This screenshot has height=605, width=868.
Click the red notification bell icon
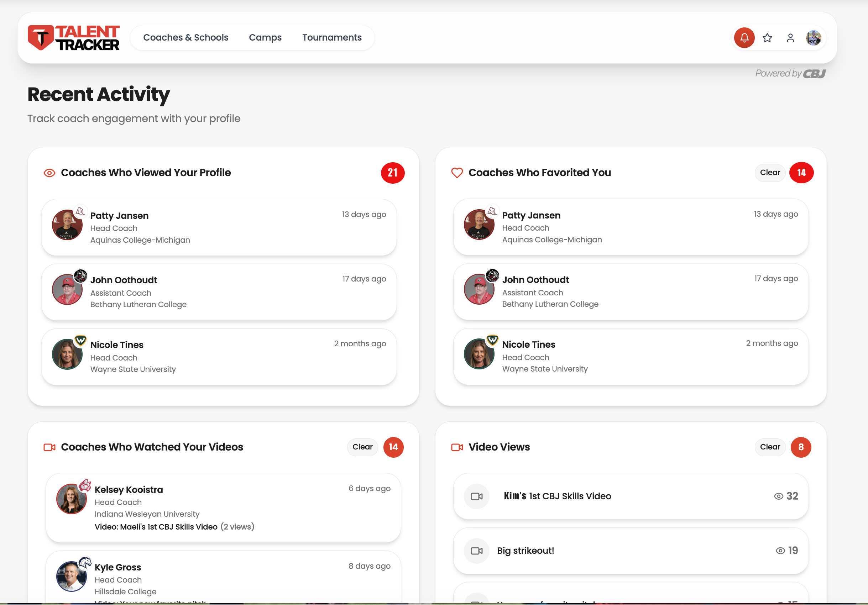tap(744, 38)
